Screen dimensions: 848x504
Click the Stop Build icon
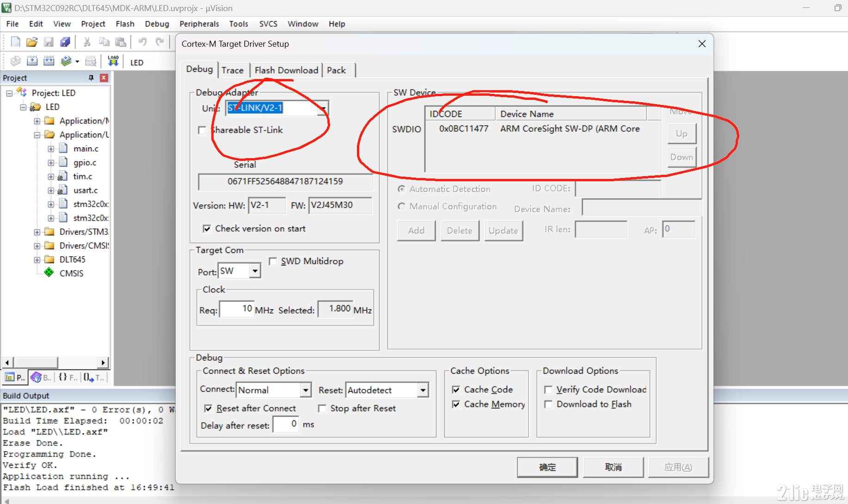(91, 61)
